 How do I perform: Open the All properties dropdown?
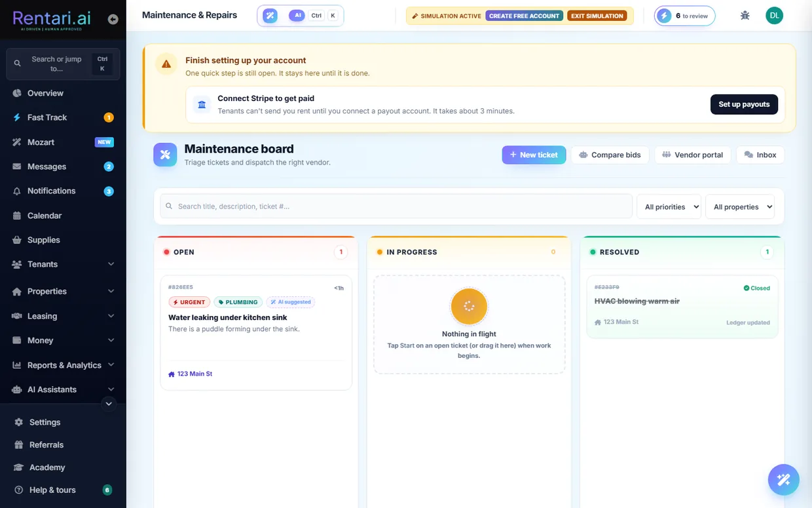740,206
